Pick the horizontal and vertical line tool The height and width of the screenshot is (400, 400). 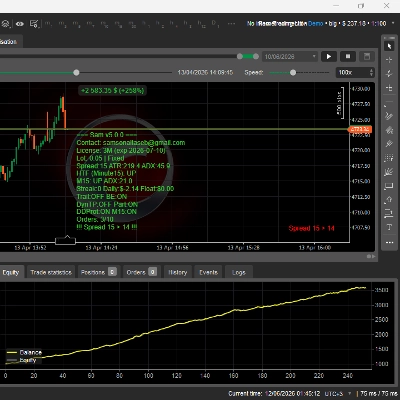pos(389,88)
